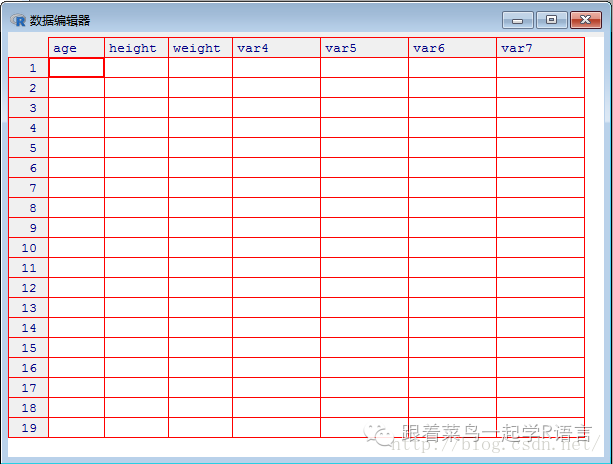Select row header 2

click(29, 88)
